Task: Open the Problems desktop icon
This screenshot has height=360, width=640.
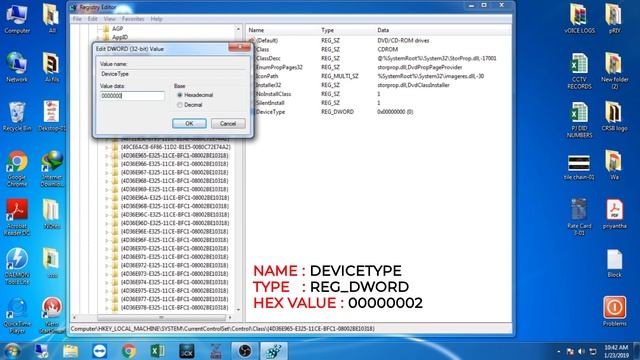Action: point(614,311)
